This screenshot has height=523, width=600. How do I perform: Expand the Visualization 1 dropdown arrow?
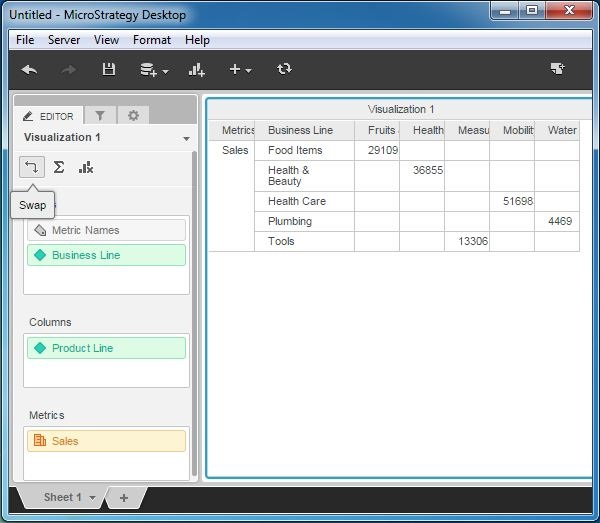pyautogui.click(x=186, y=139)
